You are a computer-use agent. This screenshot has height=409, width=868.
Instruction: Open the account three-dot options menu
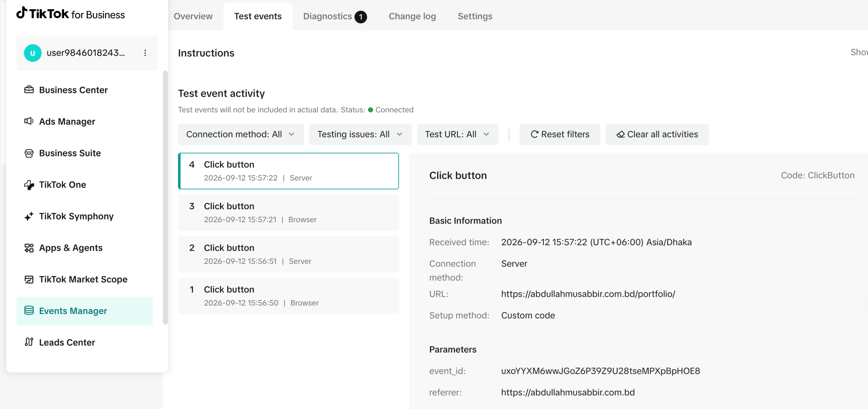tap(145, 53)
